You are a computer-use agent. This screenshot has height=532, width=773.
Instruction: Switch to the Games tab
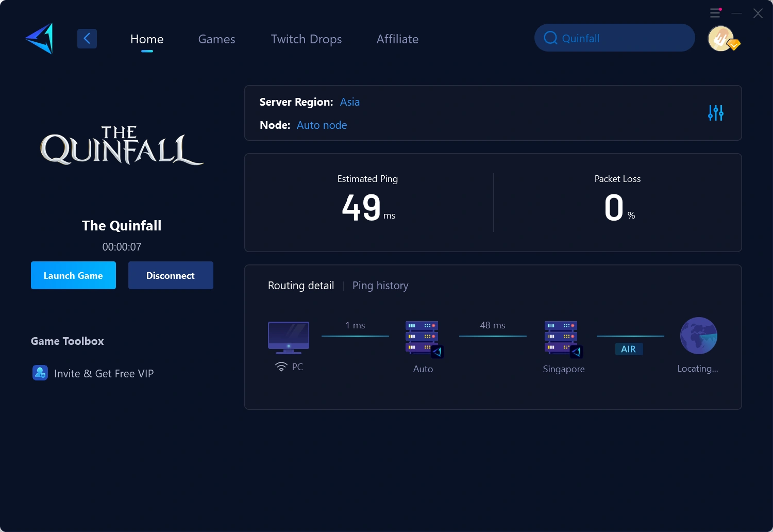click(216, 39)
